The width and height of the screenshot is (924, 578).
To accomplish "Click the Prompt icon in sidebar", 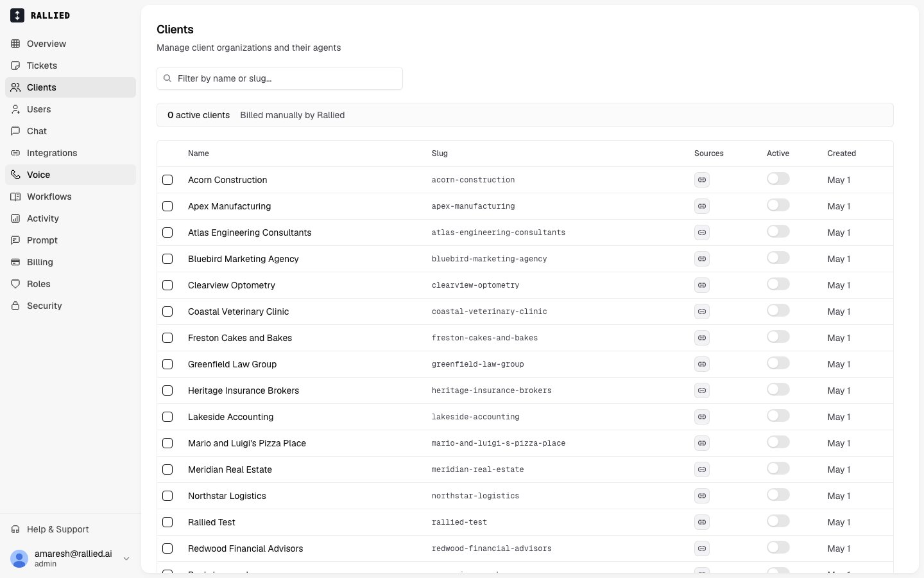I will tap(15, 240).
